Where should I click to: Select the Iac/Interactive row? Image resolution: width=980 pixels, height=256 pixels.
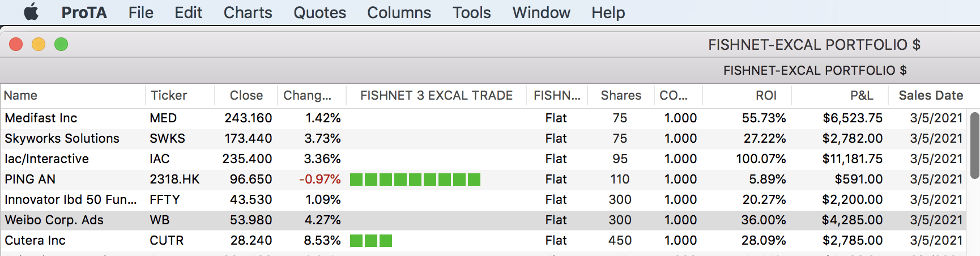tap(484, 159)
